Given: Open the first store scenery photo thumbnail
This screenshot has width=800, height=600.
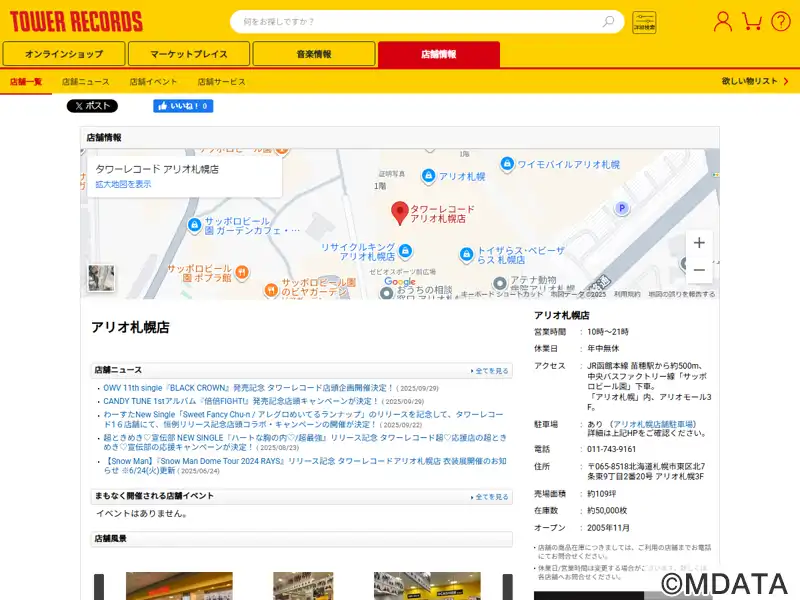Looking at the screenshot, I should coord(179,586).
